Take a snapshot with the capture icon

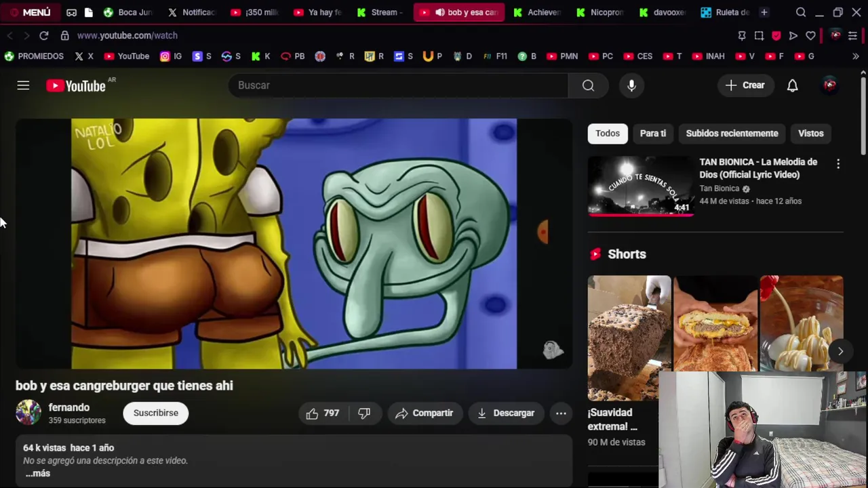[759, 35]
